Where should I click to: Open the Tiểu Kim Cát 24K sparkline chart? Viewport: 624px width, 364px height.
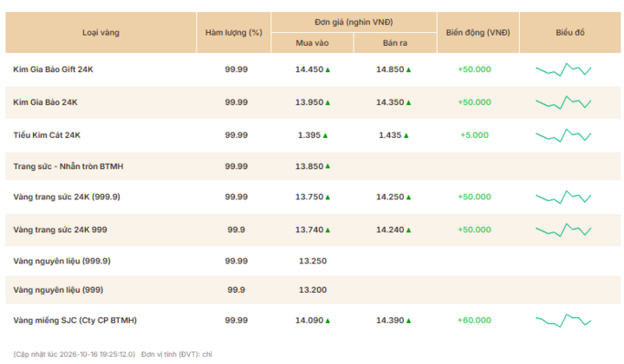tap(563, 135)
